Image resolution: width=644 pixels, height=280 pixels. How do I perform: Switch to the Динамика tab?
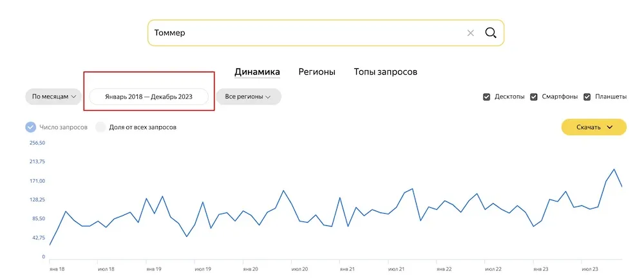[257, 72]
